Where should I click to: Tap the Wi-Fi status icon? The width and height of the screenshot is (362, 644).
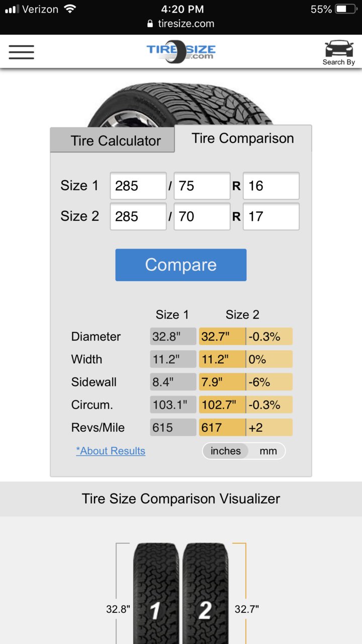pos(70,9)
